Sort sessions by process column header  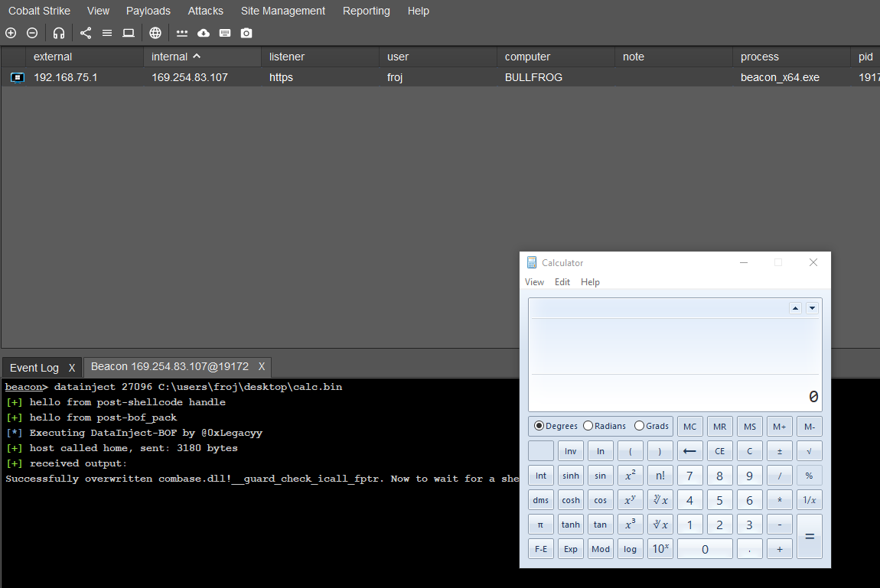[791, 57]
